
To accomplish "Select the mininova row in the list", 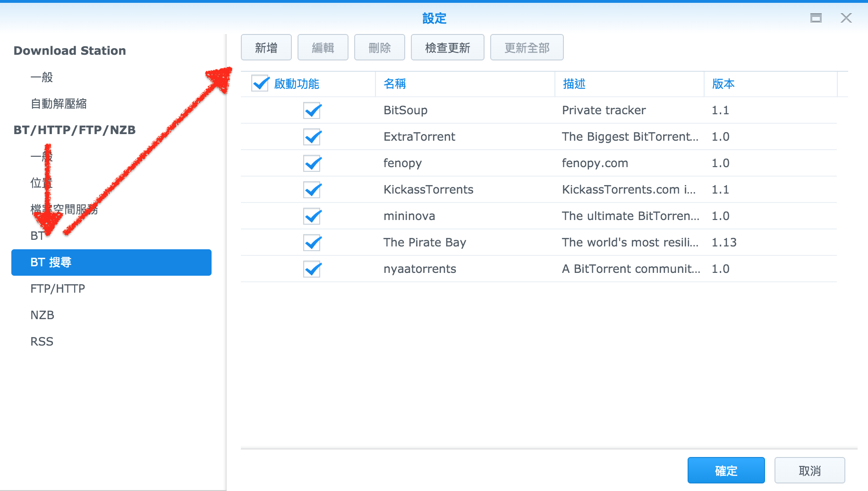I will click(409, 216).
